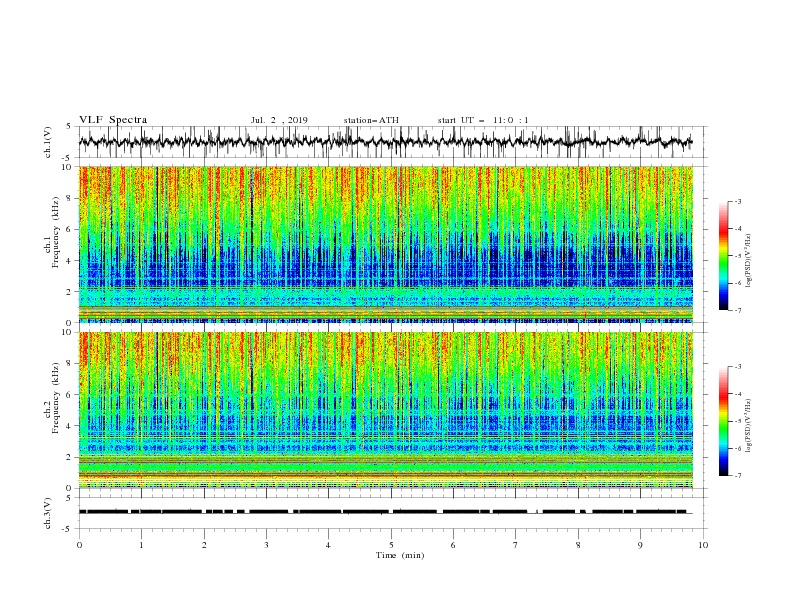Click the 'start UT = 11:0:1' label
The width and height of the screenshot is (792, 612).
tap(483, 120)
